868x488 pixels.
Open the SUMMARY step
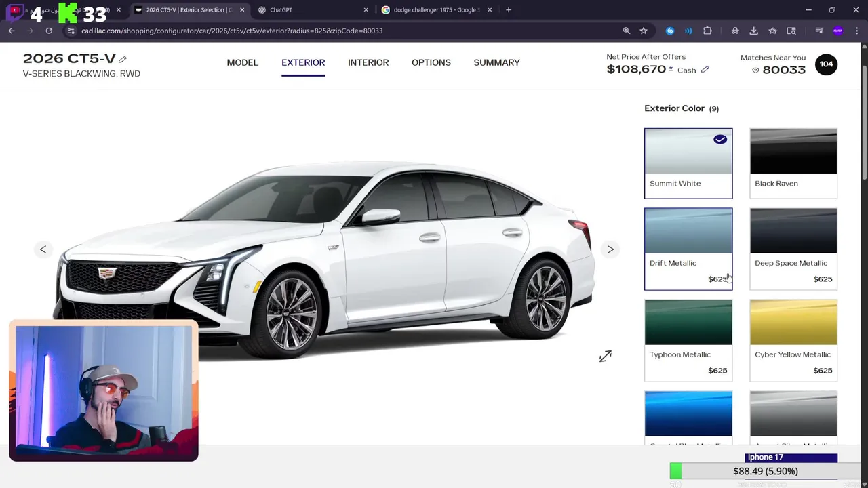(497, 62)
